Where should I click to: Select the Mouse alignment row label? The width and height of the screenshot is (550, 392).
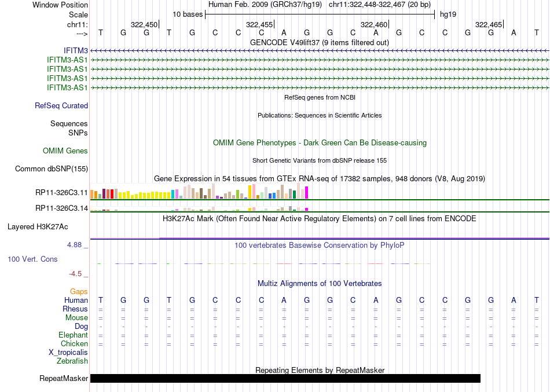coord(76,318)
